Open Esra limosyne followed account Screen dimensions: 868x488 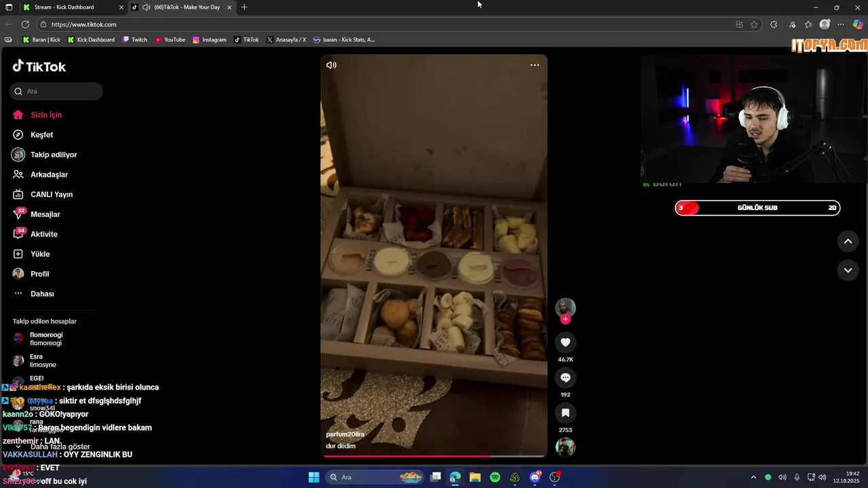coord(35,361)
